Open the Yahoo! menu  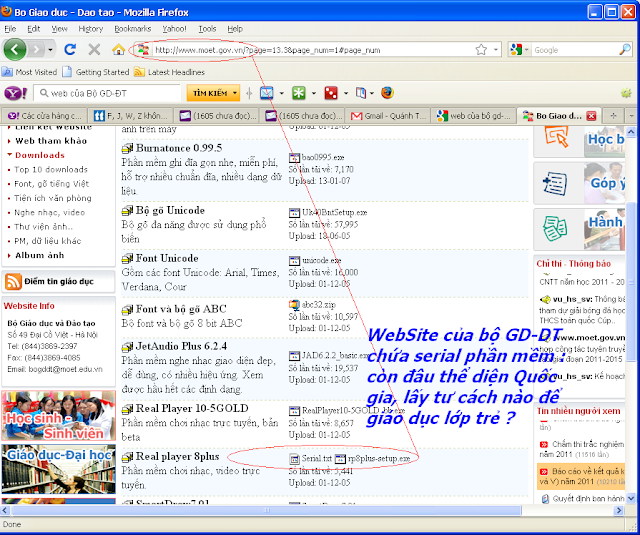[174, 29]
